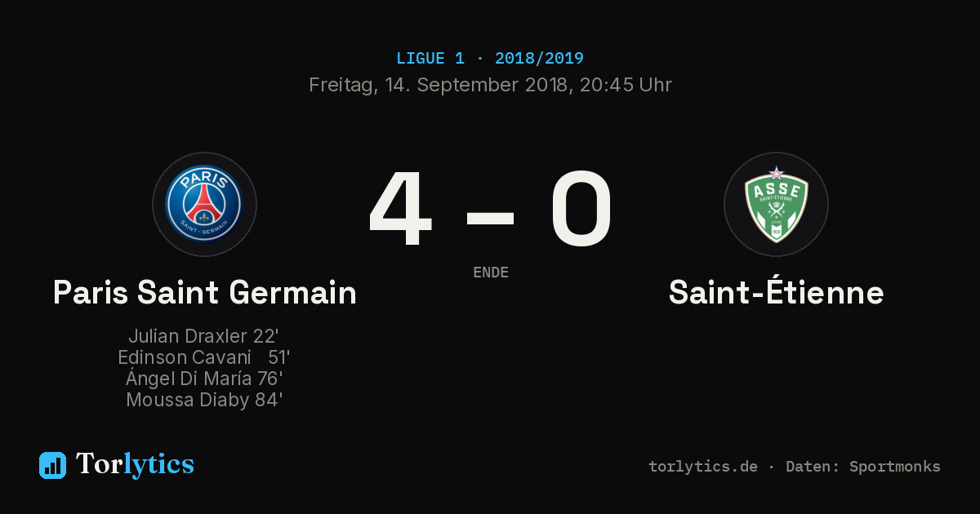Click the Paris Saint Germain club crest
Image resolution: width=980 pixels, height=514 pixels.
point(204,204)
